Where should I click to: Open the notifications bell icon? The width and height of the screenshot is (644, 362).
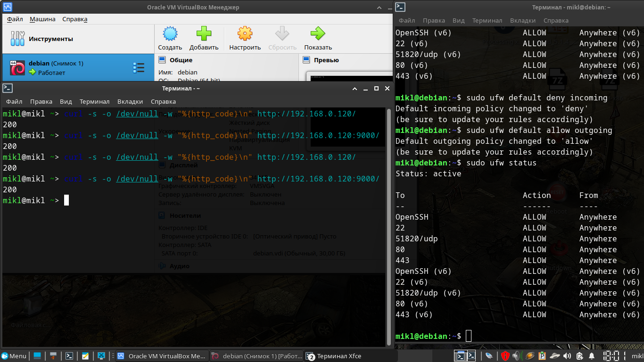[591, 356]
